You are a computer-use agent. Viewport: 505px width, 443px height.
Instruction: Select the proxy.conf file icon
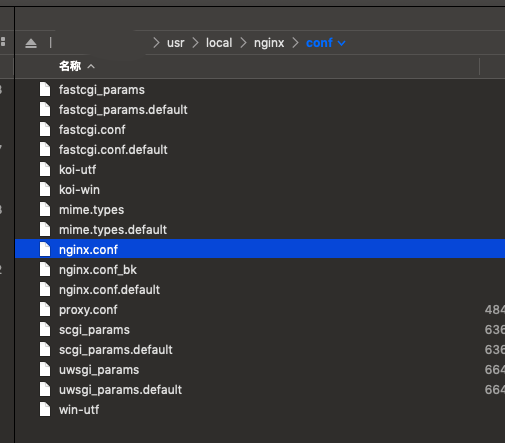coord(45,310)
